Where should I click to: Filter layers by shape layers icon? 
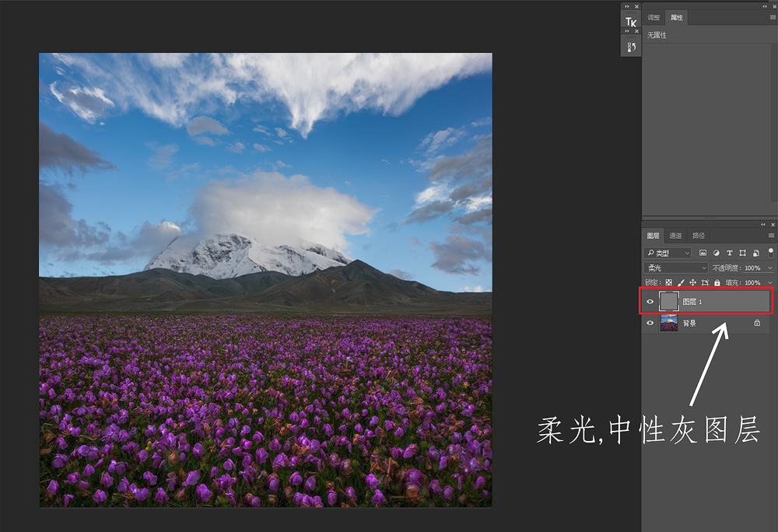pyautogui.click(x=742, y=253)
